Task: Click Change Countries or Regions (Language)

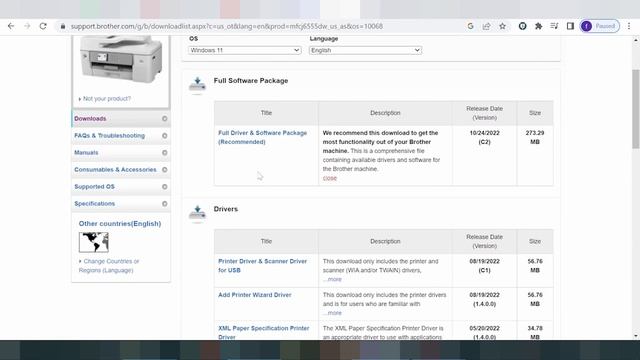Action: [109, 266]
